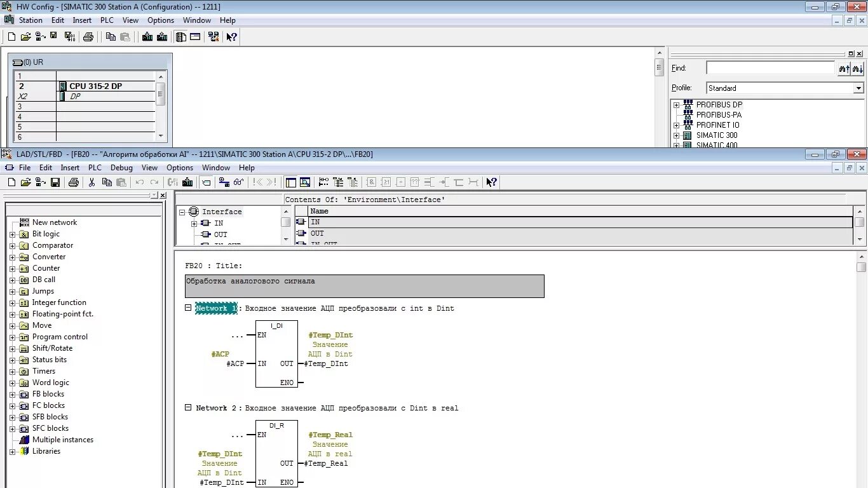Expand Converter folder
The height and width of the screenshot is (488, 868).
point(12,257)
